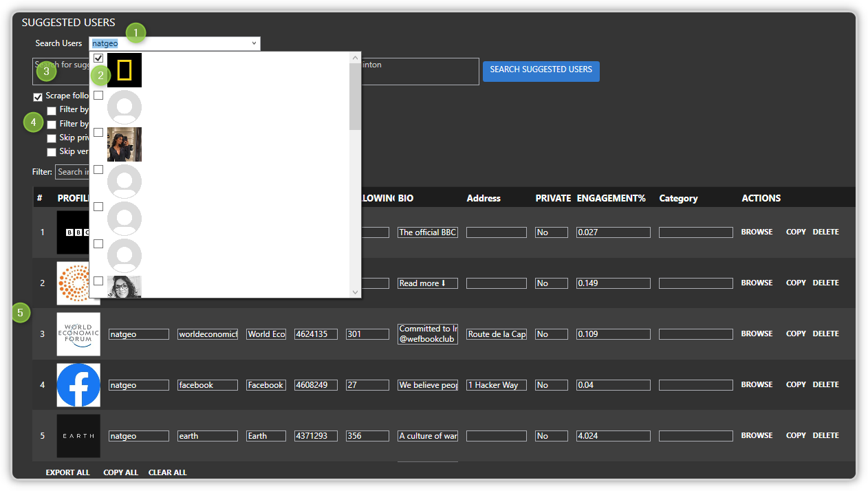Select the National Geographic yellow-frame avatar
The width and height of the screenshot is (868, 491).
(124, 70)
